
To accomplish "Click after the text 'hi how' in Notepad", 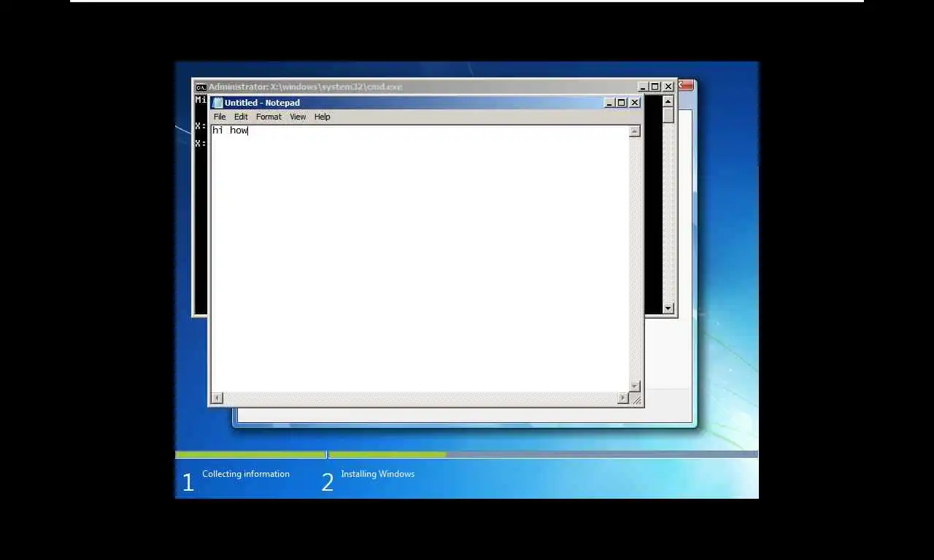I will 249,131.
